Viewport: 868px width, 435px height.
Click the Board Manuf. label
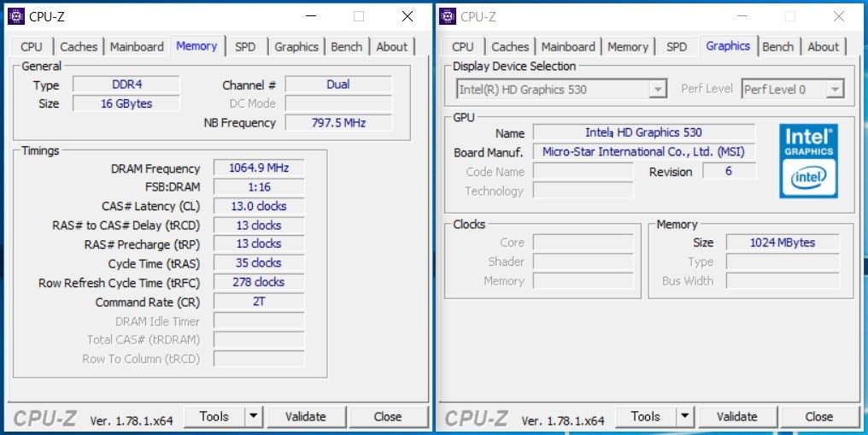[x=489, y=152]
